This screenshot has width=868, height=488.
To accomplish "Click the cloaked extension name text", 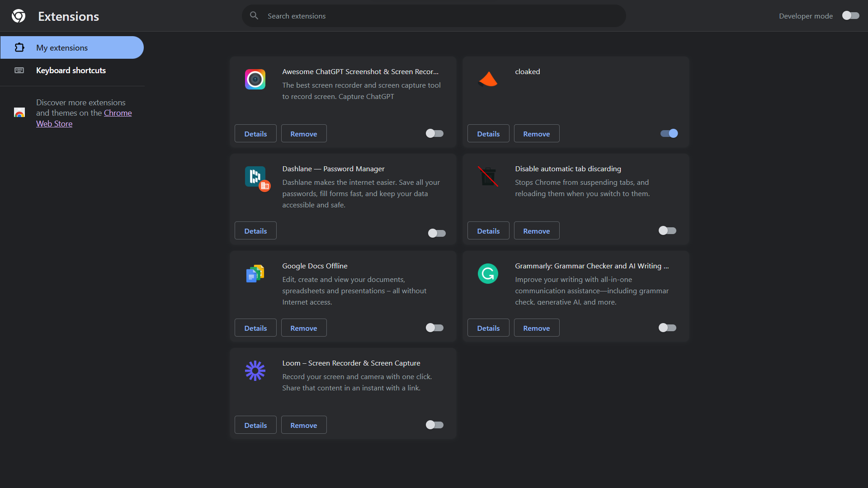I will click(527, 71).
